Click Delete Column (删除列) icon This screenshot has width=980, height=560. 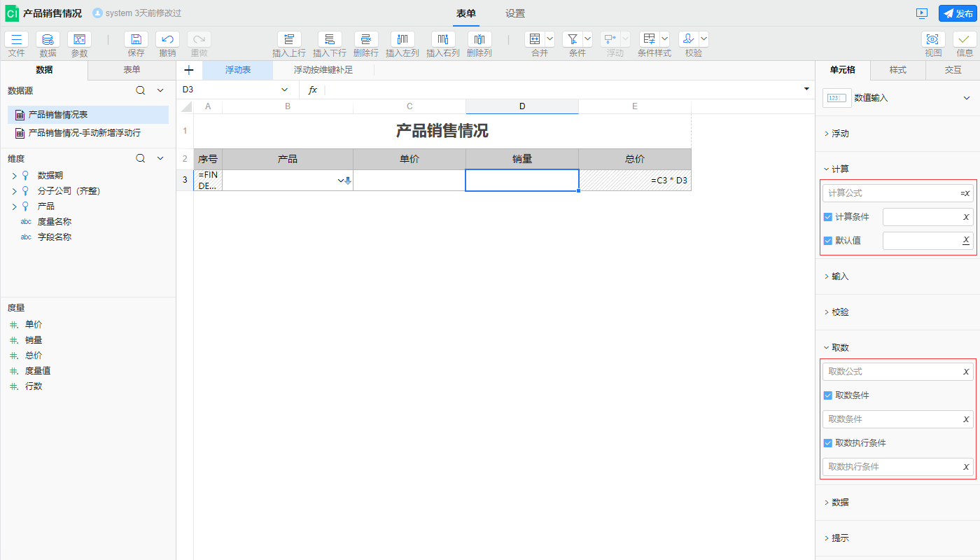click(479, 40)
